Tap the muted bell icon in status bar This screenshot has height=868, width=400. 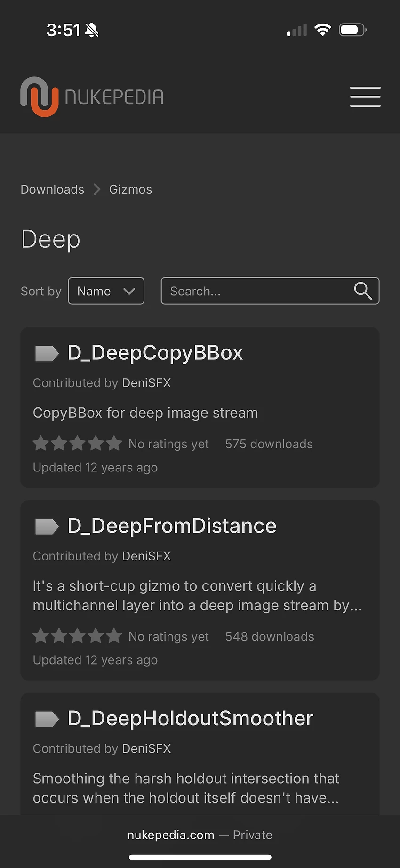[x=92, y=31]
